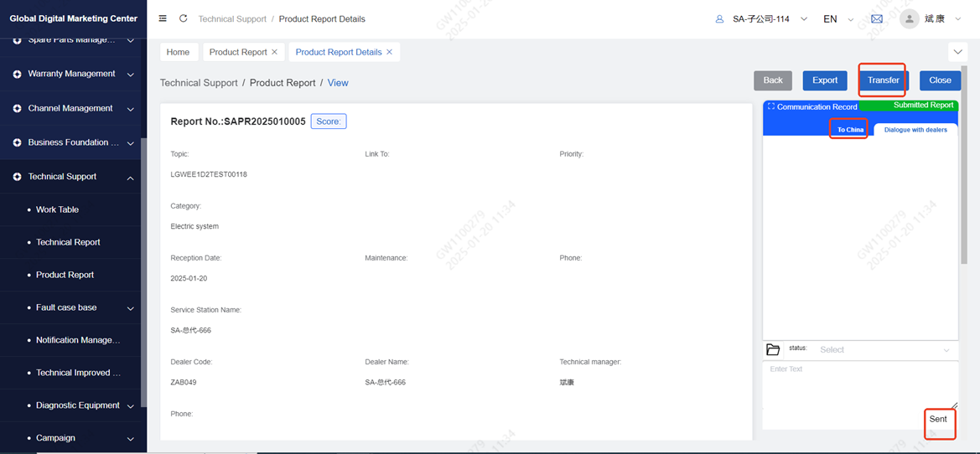Close the Product Report Details tab
Image resolution: width=980 pixels, height=454 pixels.
coord(391,52)
